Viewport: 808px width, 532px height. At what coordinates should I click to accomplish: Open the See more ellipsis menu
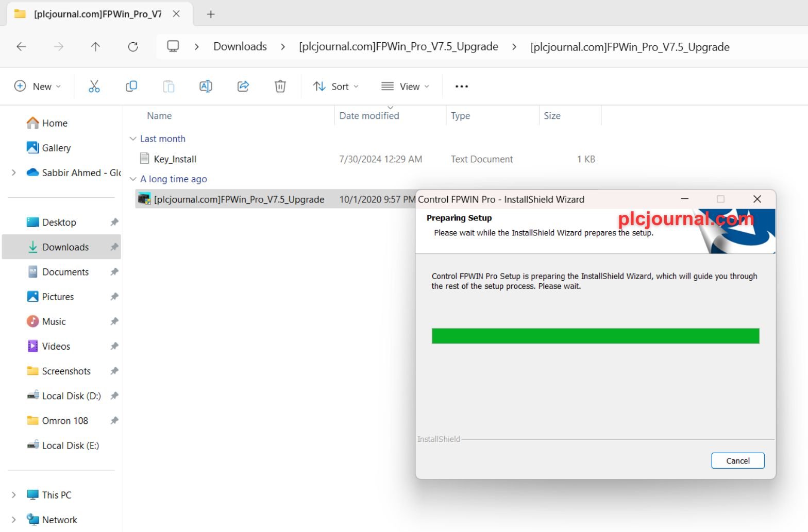[462, 87]
